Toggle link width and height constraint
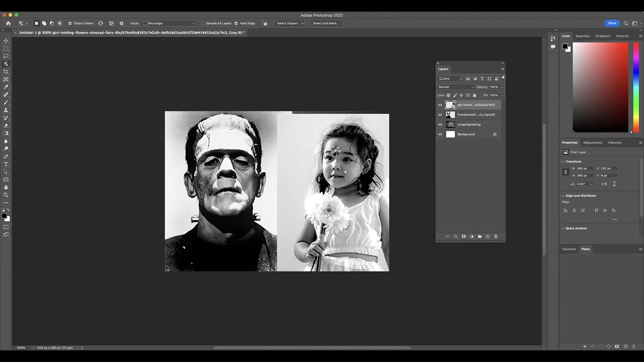The height and width of the screenshot is (362, 644). [x=566, y=172]
